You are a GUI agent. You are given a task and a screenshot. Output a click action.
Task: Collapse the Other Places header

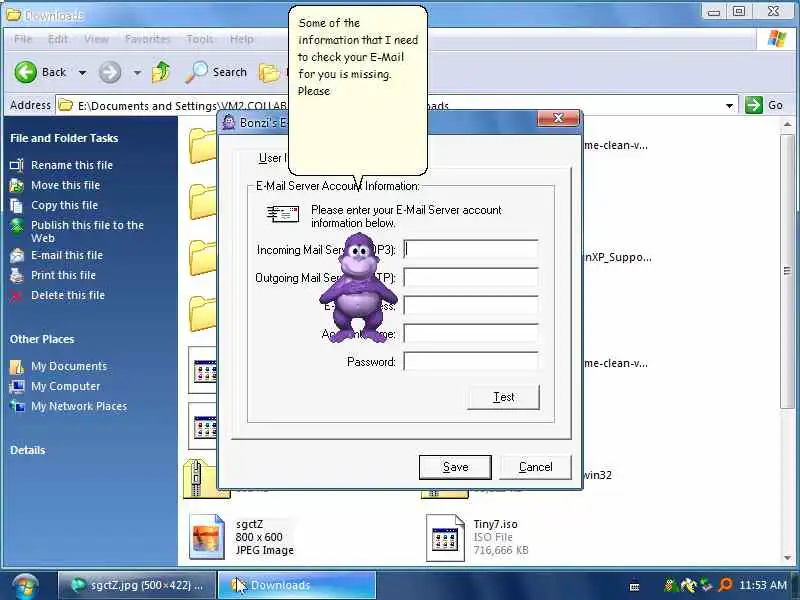coord(42,339)
